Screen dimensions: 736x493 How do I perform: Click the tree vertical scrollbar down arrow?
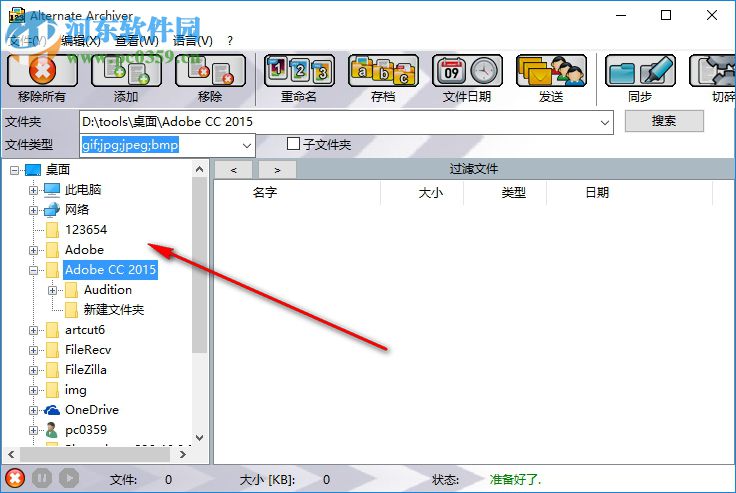(199, 438)
